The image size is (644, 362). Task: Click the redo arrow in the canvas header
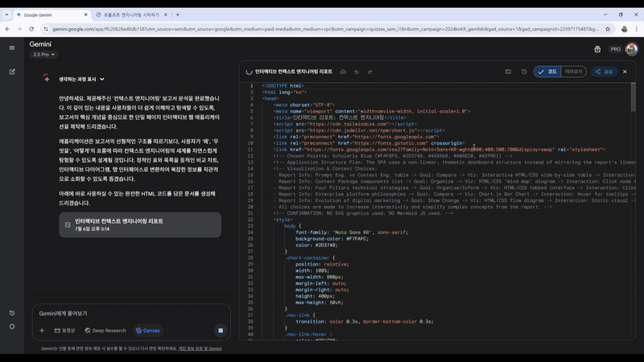click(369, 72)
